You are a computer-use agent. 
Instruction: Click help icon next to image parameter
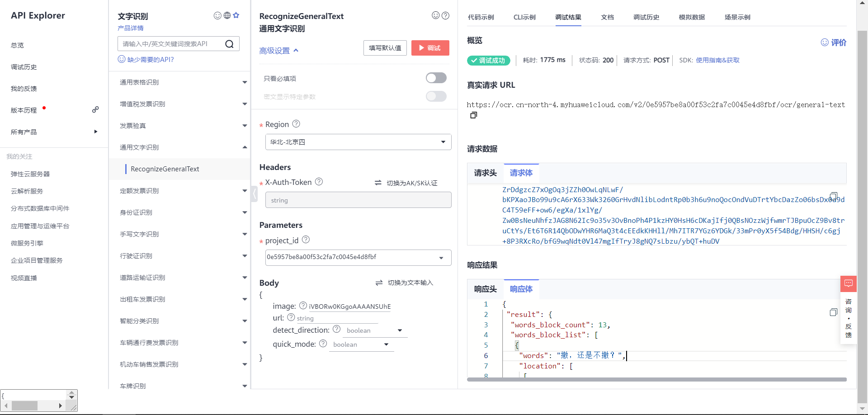pos(303,305)
